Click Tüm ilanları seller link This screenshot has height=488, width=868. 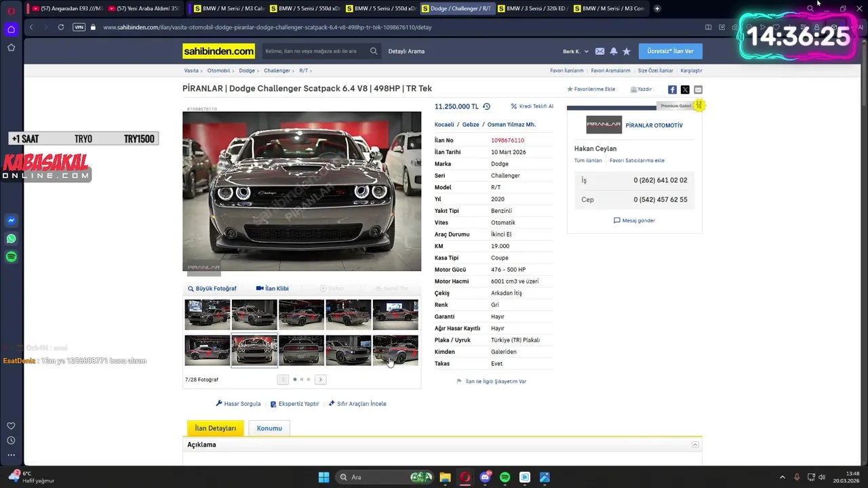point(588,161)
